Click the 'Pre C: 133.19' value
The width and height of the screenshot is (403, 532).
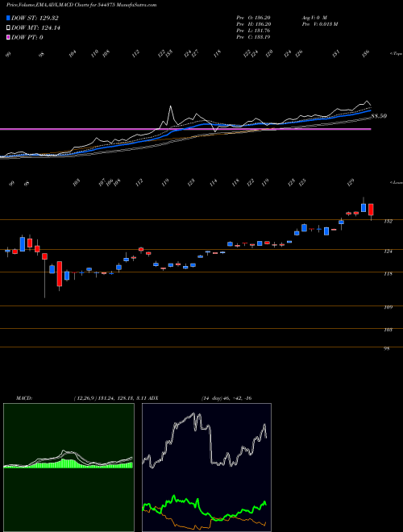253,37
